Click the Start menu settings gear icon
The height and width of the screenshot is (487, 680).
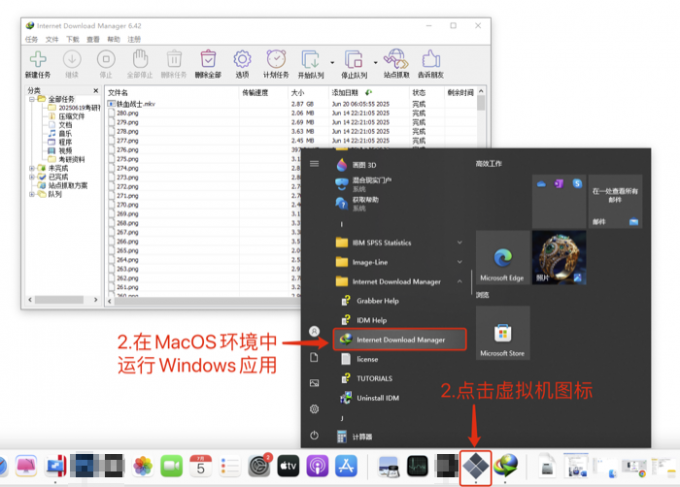314,409
